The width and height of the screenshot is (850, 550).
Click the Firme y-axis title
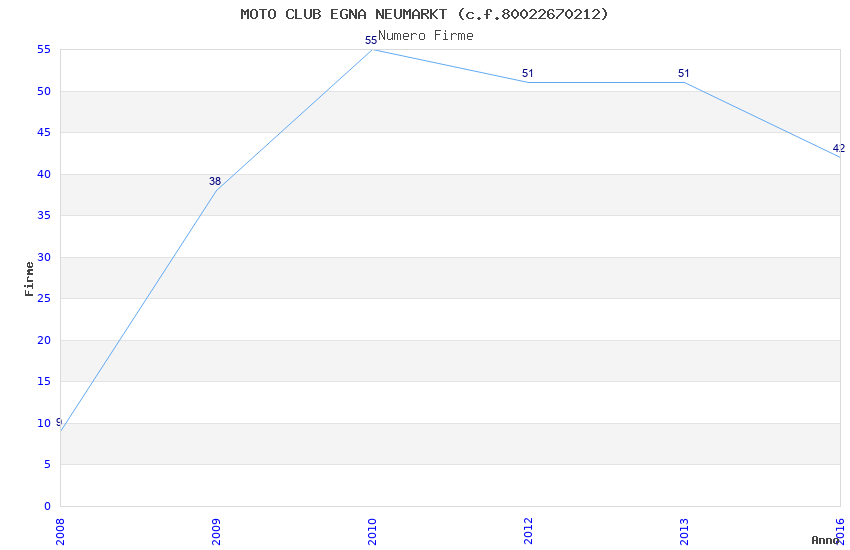29,278
